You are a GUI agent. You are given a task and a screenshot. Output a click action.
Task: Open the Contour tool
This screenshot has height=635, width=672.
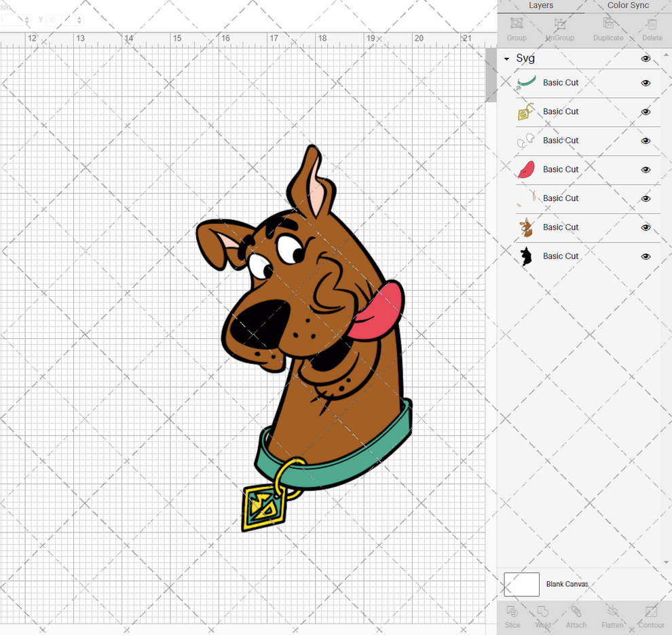[651, 617]
